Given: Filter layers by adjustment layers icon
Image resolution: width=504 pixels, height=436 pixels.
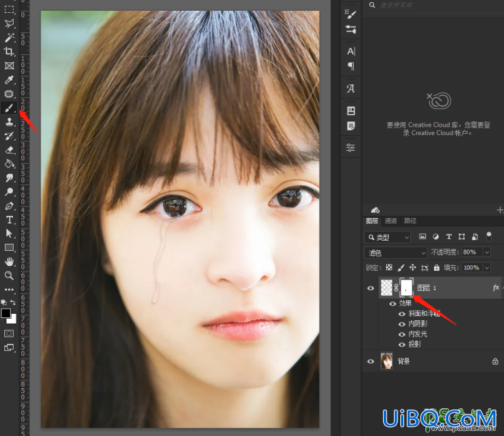Looking at the screenshot, I should point(436,237).
